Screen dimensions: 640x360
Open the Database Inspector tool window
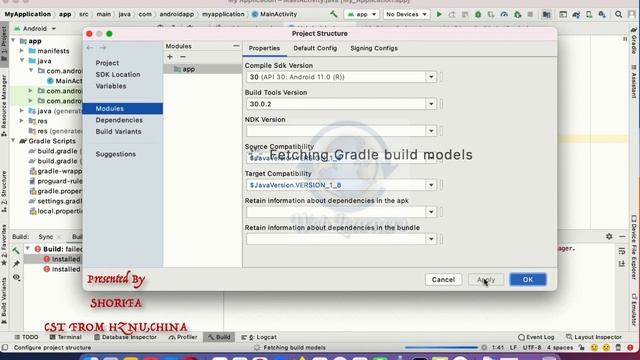pos(125,337)
